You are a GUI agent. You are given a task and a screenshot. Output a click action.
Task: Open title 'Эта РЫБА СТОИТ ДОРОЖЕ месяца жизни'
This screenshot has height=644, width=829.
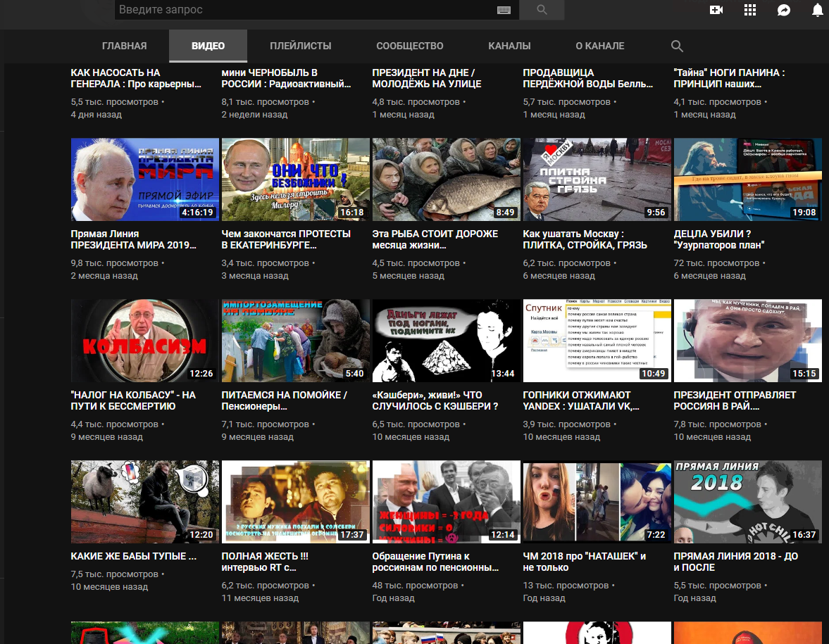tap(435, 239)
